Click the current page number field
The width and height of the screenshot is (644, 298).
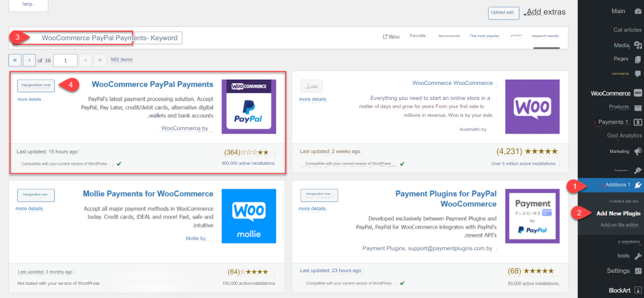pyautogui.click(x=65, y=60)
